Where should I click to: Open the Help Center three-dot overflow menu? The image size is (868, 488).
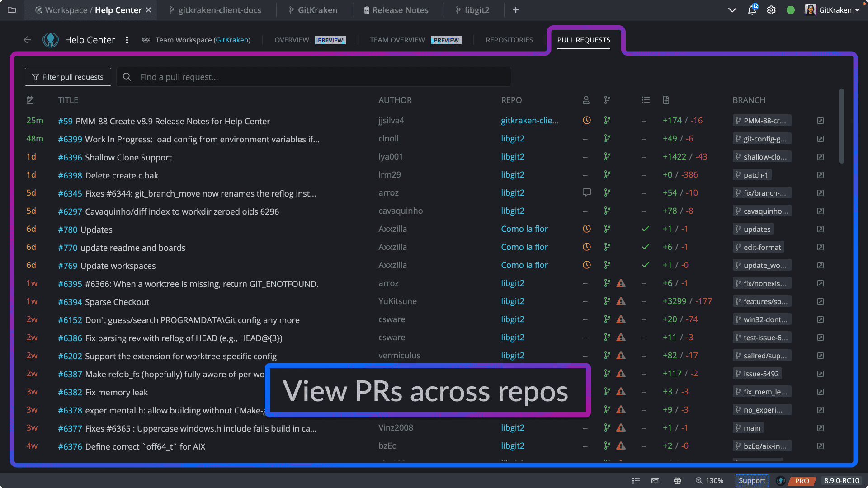(x=127, y=40)
